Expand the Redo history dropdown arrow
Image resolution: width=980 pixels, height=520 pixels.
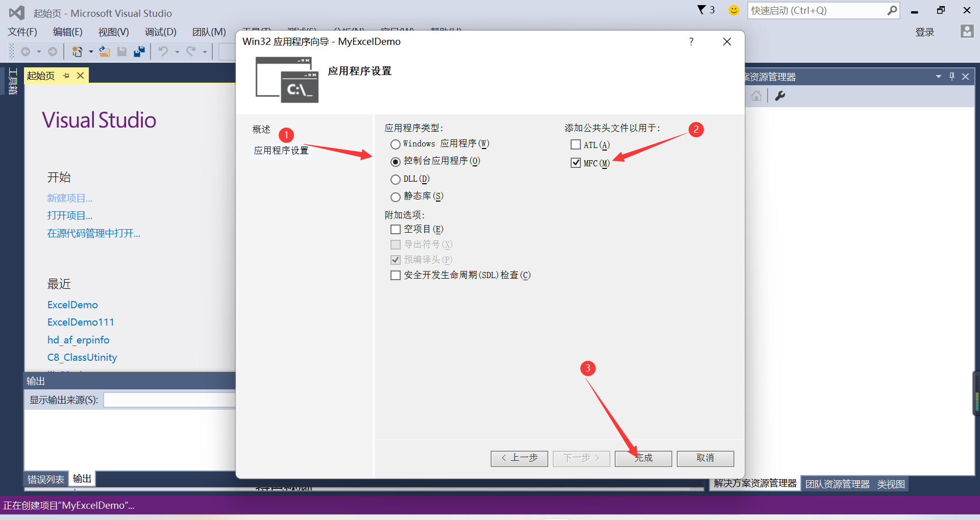pyautogui.click(x=205, y=52)
